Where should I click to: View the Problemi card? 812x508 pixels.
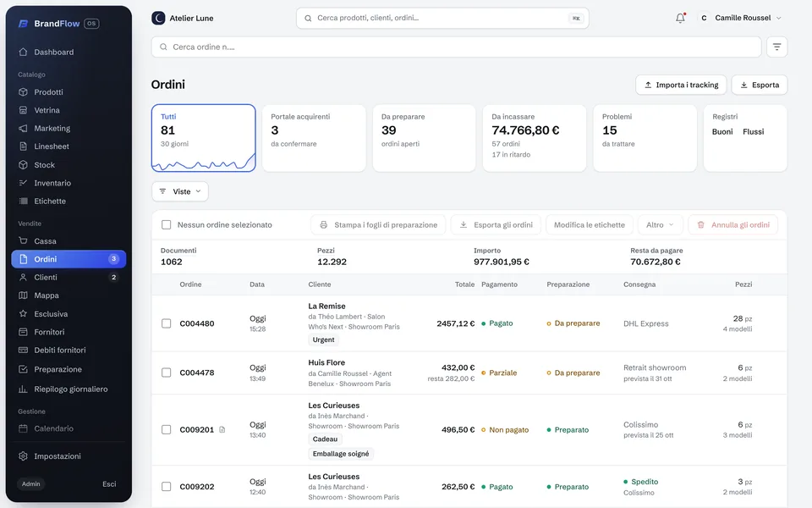click(x=645, y=138)
